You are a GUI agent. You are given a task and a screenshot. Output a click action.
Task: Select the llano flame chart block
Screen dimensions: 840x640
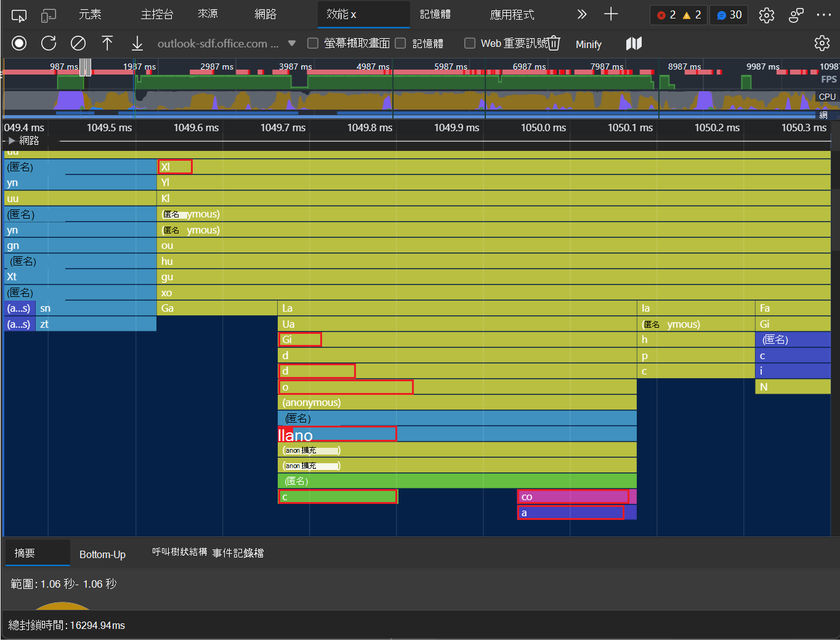(x=457, y=434)
